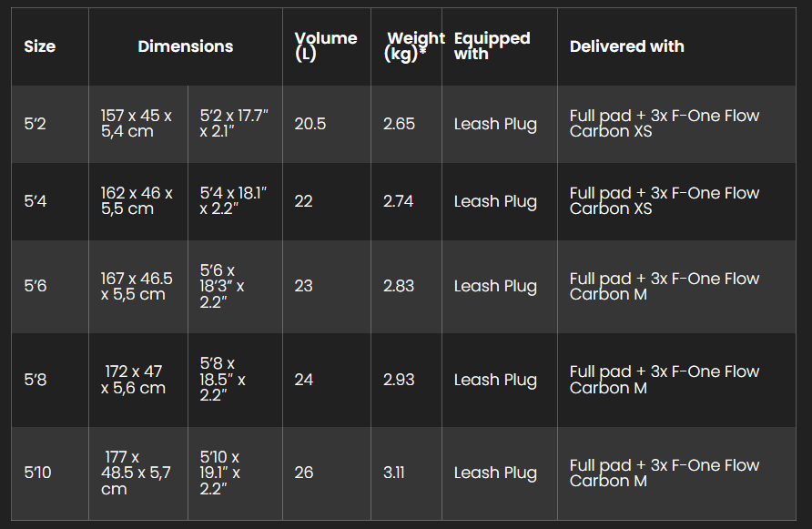The height and width of the screenshot is (529, 812).
Task: Select the 5'10 size cell
Action: [38, 473]
